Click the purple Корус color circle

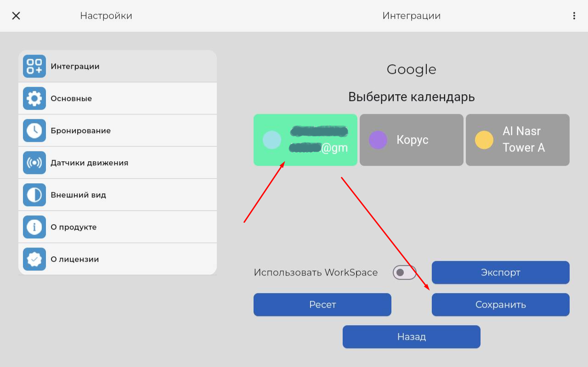pyautogui.click(x=378, y=140)
